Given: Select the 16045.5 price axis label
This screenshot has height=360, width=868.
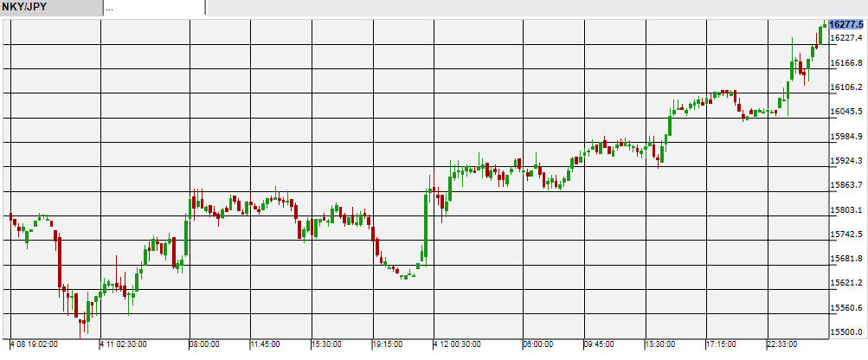Looking at the screenshot, I should [x=848, y=112].
